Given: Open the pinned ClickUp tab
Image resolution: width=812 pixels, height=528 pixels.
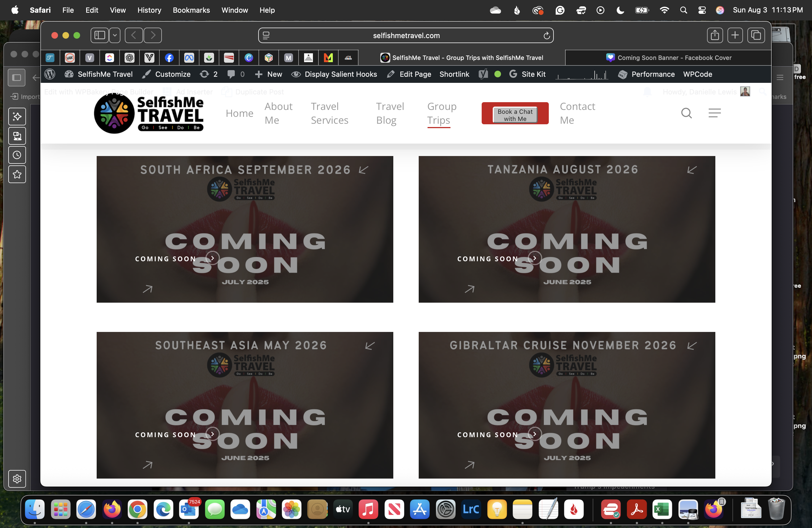Looking at the screenshot, I should click(x=110, y=58).
